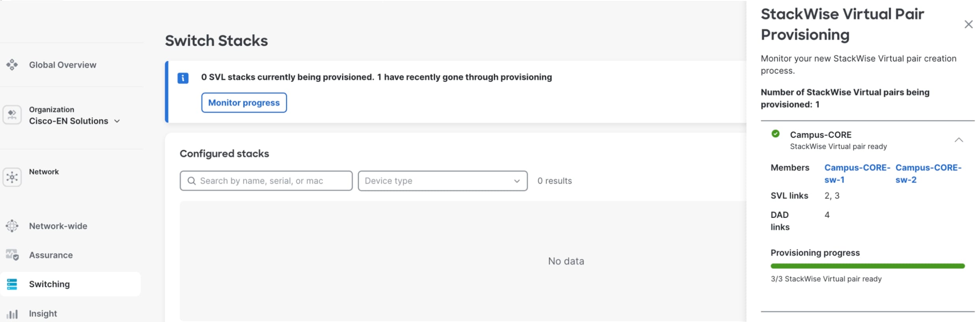Collapse the Campus-CORE provisioning details
Image resolution: width=980 pixels, height=322 pixels.
tap(959, 140)
